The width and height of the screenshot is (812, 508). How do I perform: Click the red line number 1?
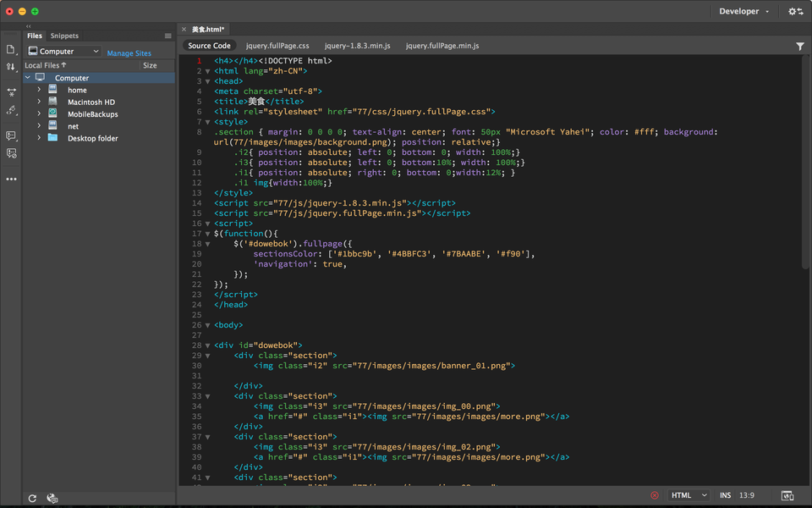point(199,61)
